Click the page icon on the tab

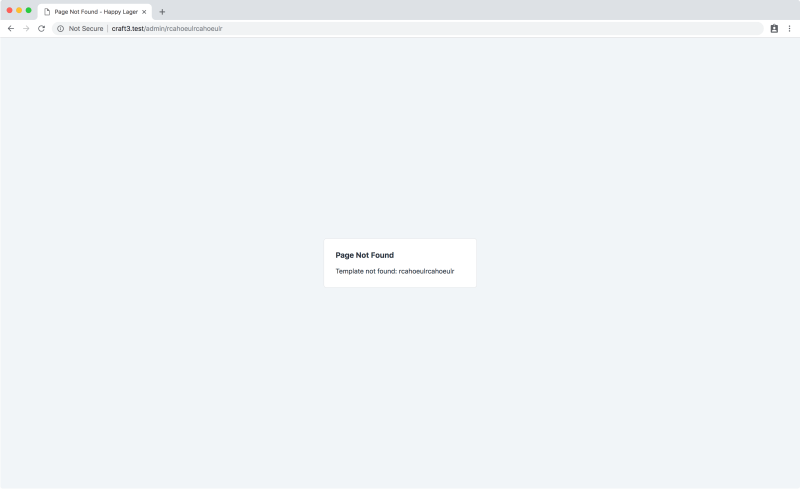point(47,12)
